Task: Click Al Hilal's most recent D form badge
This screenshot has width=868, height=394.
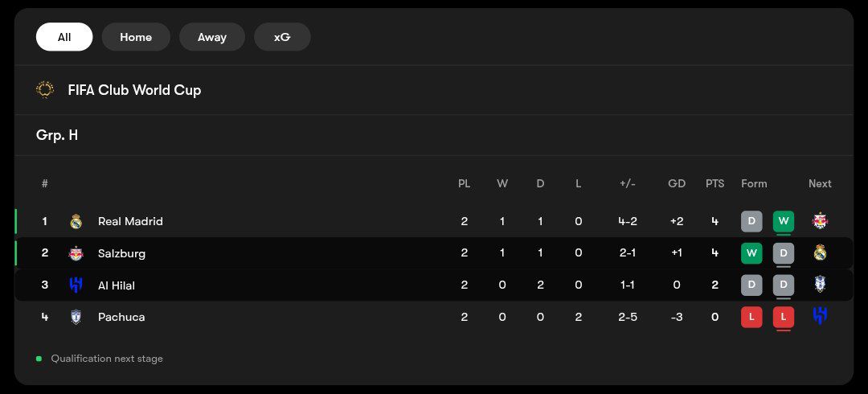Action: [784, 285]
